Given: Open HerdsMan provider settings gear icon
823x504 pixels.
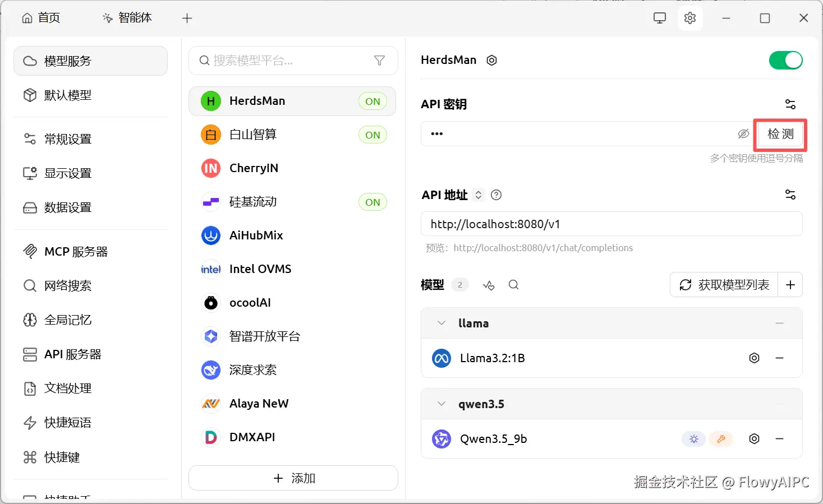Looking at the screenshot, I should (x=491, y=60).
